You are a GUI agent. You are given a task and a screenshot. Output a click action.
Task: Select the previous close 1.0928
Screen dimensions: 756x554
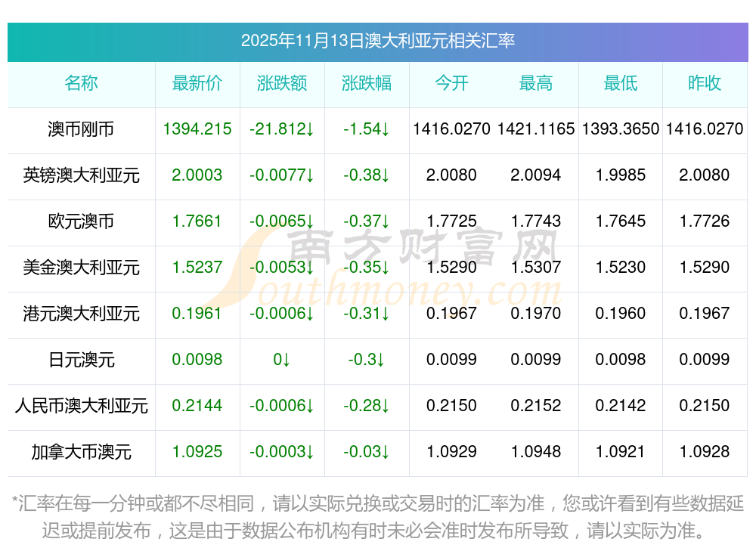pos(705,452)
